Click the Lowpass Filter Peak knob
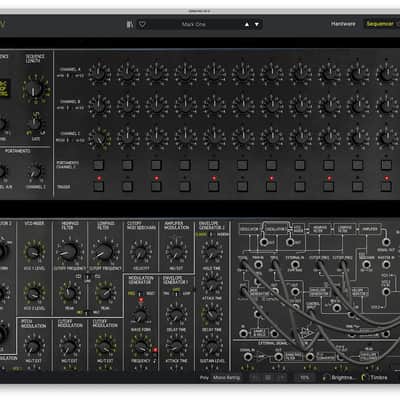This screenshot has height=400, width=400. point(105,293)
